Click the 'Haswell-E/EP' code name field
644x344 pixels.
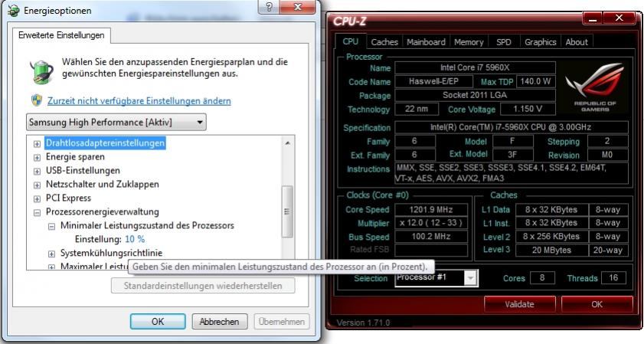coord(433,81)
